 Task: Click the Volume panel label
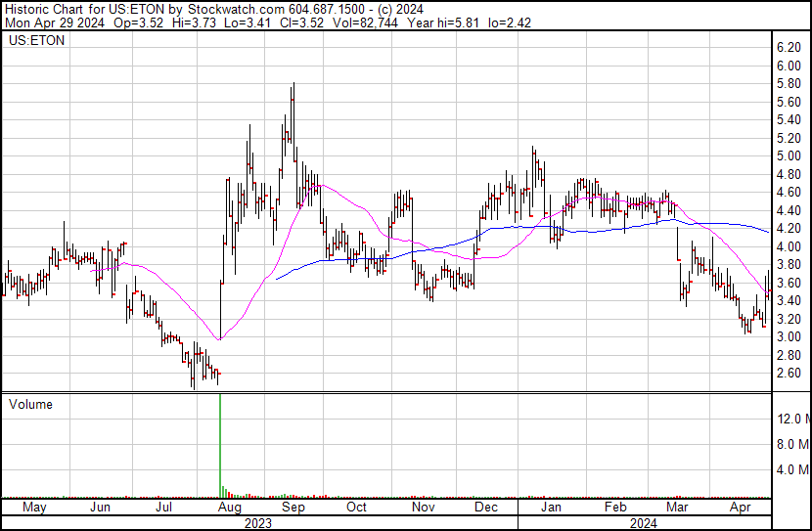point(30,404)
